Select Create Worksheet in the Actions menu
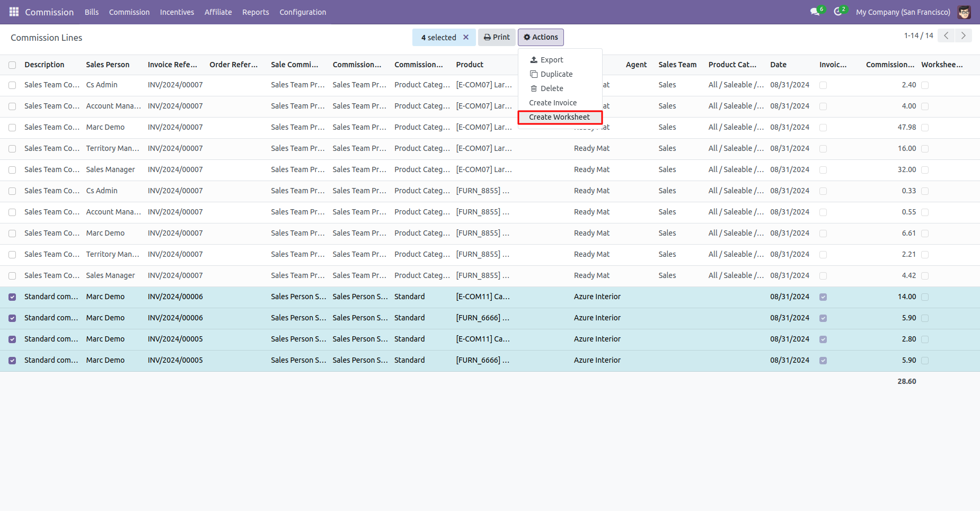Screen dimensions: 980x511 (560, 117)
